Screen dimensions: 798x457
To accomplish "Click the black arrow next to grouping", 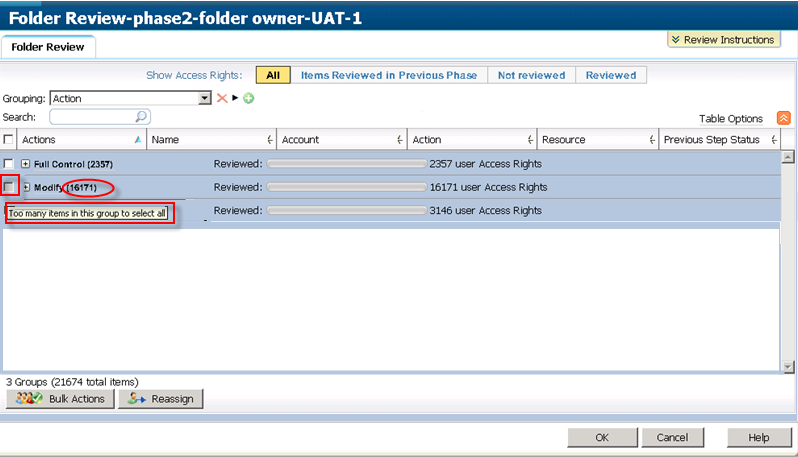I will [235, 98].
